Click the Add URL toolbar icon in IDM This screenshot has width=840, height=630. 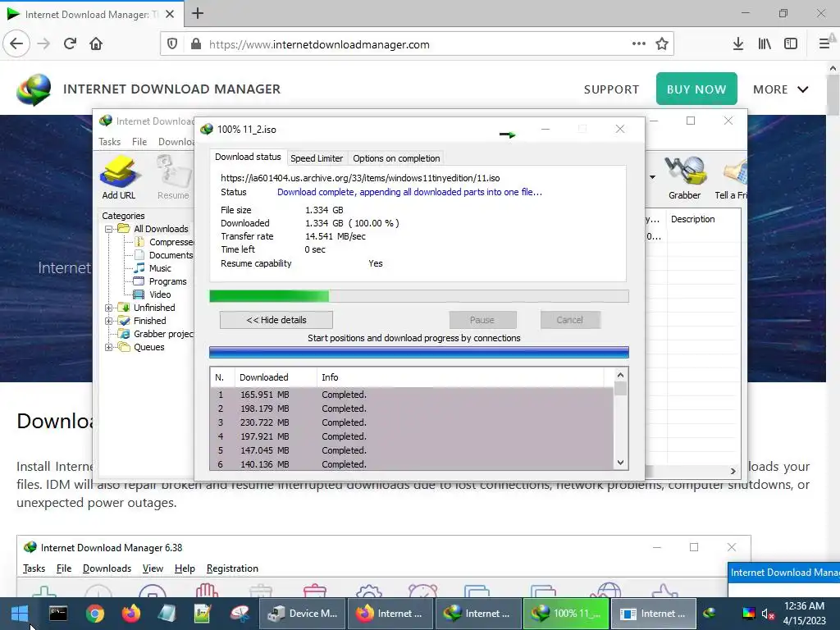click(x=119, y=177)
